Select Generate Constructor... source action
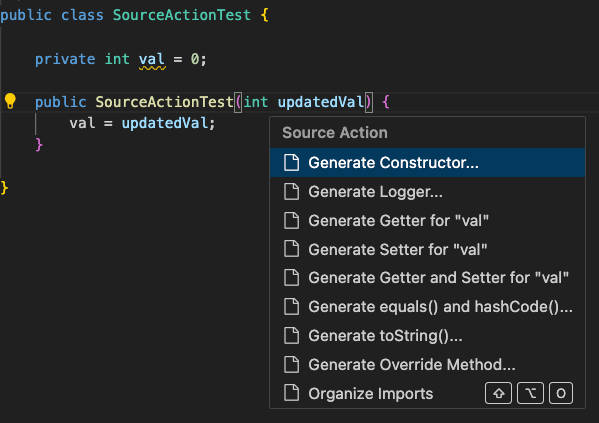599x423 pixels. (427, 163)
